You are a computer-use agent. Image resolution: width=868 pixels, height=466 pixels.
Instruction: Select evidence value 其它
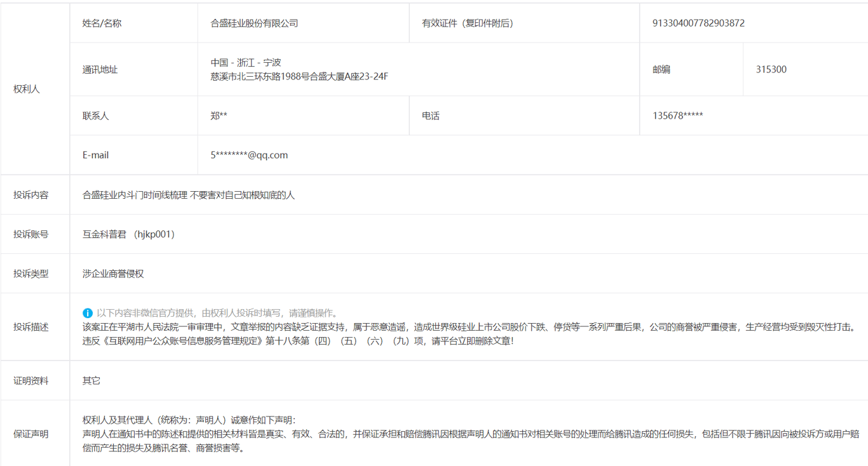[92, 381]
